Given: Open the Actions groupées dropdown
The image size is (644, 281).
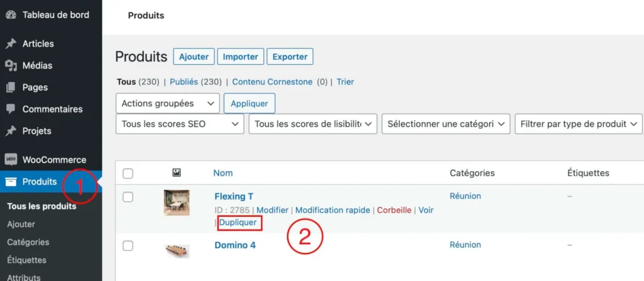Looking at the screenshot, I should (x=167, y=104).
